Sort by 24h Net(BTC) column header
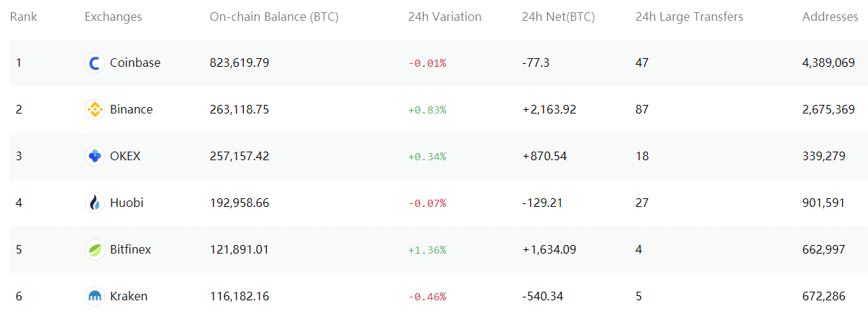Viewport: 868px width, 319px height. point(558,17)
